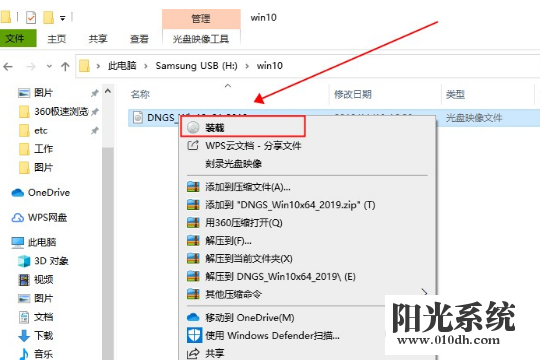Click archive icon beside 其他压缩命令
This screenshot has height=360, width=540.
pos(193,294)
